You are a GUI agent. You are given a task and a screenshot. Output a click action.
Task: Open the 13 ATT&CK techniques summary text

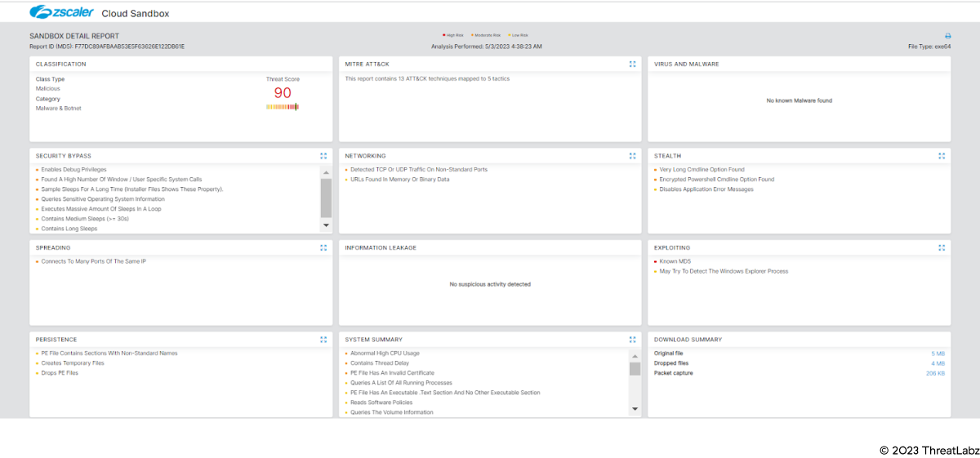coord(428,79)
